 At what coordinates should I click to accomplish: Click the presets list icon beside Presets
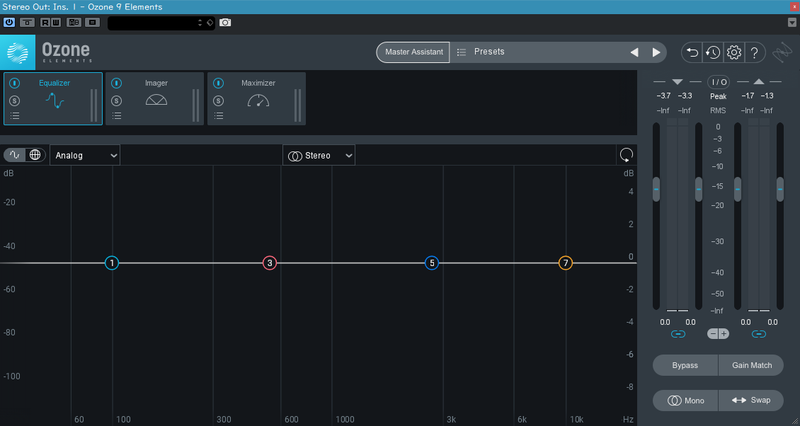[x=461, y=52]
